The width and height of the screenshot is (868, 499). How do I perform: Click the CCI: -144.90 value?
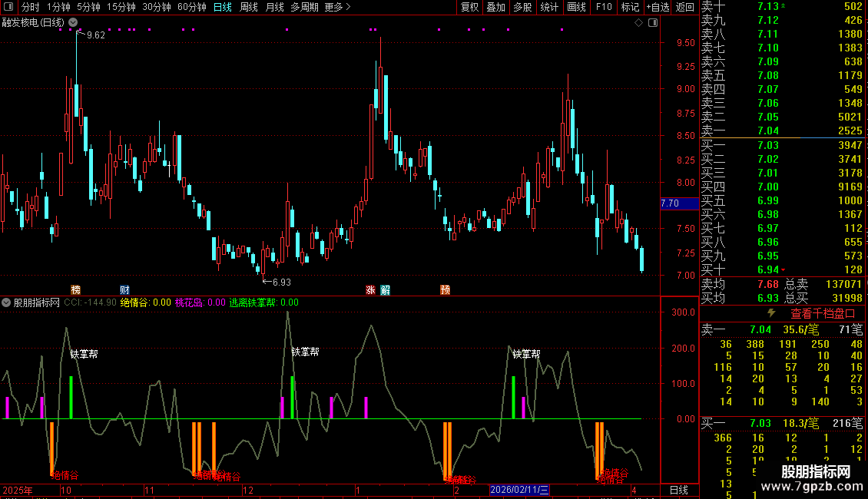pyautogui.click(x=90, y=302)
